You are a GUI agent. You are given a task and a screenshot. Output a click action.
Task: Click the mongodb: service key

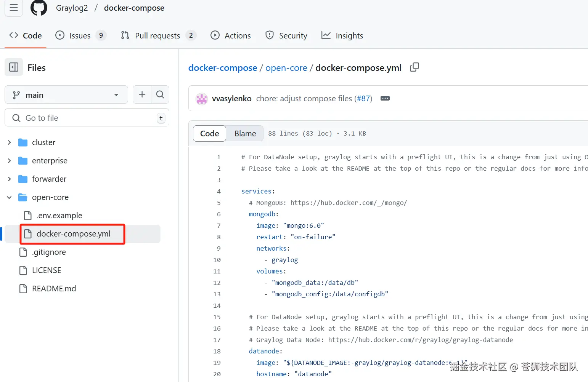pos(264,214)
